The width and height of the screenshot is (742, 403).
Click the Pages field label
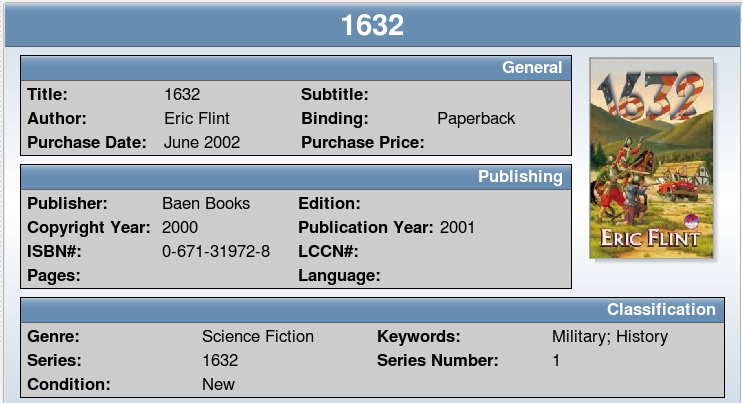[x=53, y=276]
